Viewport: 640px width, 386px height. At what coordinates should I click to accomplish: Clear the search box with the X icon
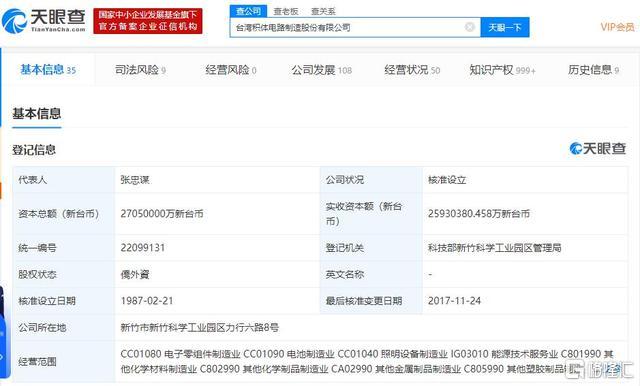[x=470, y=27]
